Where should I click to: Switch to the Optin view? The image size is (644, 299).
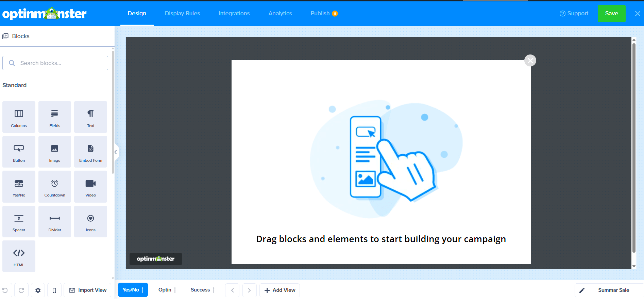[x=165, y=290]
